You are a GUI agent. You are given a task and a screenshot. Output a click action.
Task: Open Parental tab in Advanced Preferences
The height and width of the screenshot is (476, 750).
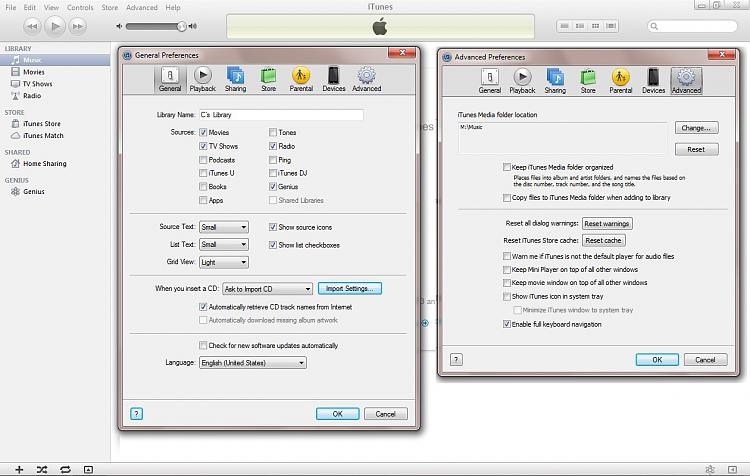[620, 81]
